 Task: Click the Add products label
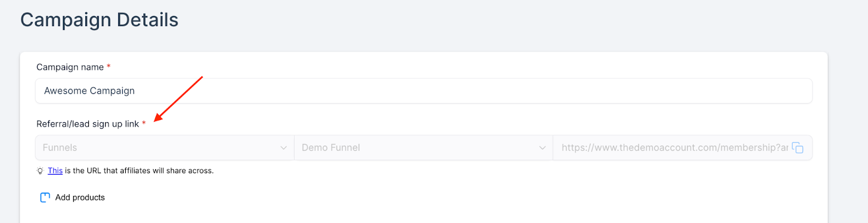[x=80, y=197]
